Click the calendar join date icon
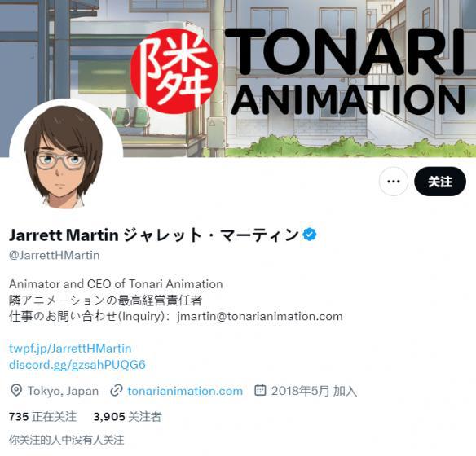476x456 pixels. pyautogui.click(x=260, y=390)
